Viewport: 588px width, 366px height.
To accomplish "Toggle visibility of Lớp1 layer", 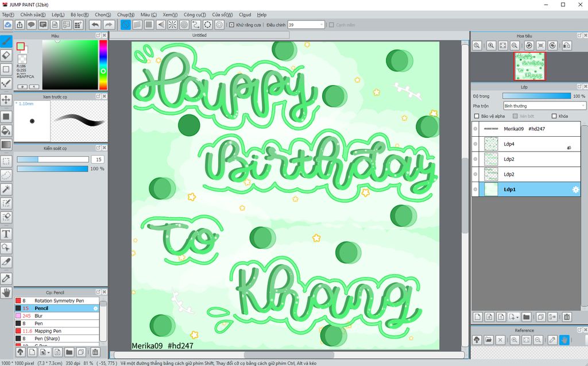I will coord(475,189).
